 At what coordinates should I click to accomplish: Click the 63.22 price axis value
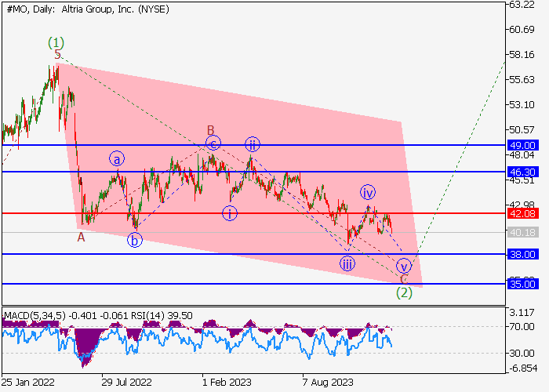pos(522,5)
